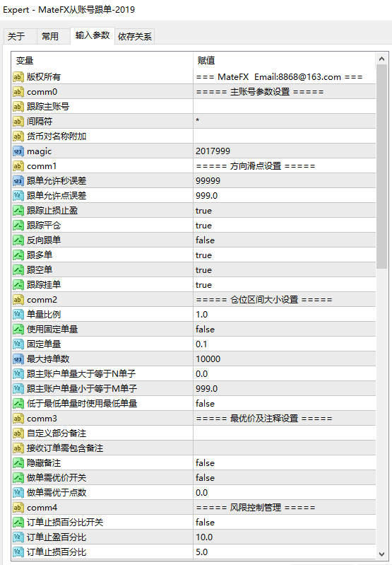Select the icon beside 货币对名称附加
Image resolution: width=392 pixels, height=565 pixels.
(18, 136)
